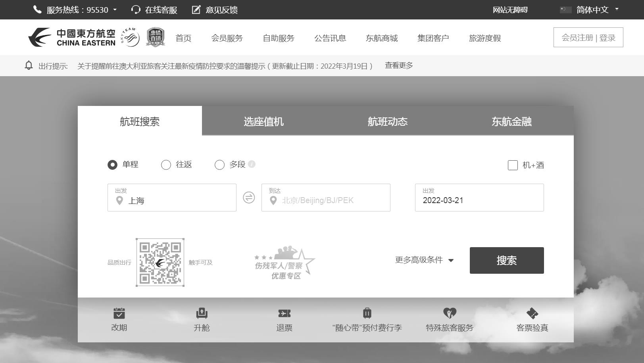Image resolution: width=644 pixels, height=363 pixels.
Task: Open the 会员服务 menu
Action: click(x=227, y=38)
